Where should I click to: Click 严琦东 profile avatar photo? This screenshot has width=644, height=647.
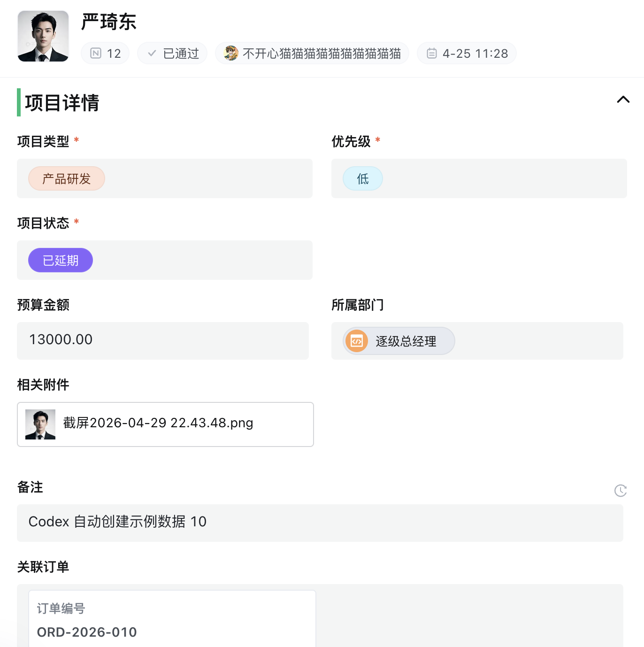(43, 36)
